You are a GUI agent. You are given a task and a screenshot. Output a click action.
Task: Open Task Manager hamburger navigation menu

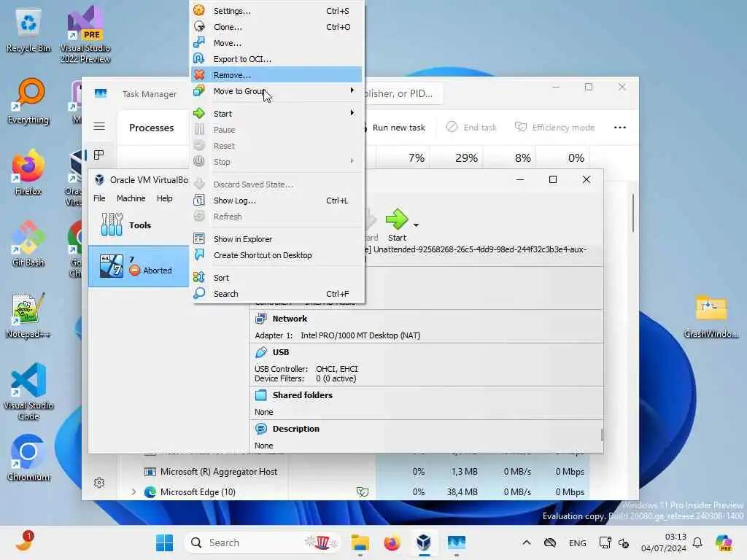tap(99, 126)
